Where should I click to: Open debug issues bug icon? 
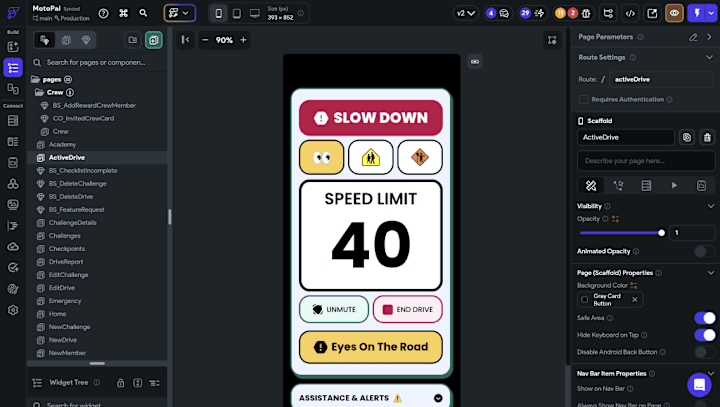[x=586, y=13]
